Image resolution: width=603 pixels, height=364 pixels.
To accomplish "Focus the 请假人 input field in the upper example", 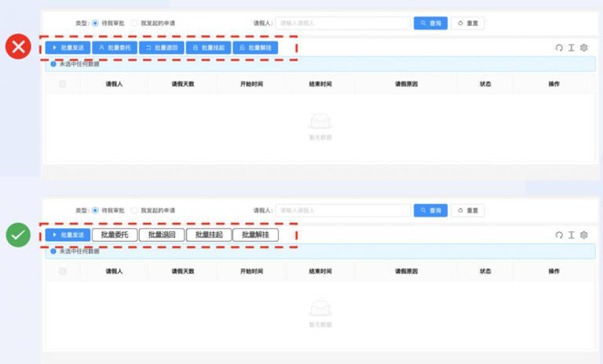I will point(343,24).
